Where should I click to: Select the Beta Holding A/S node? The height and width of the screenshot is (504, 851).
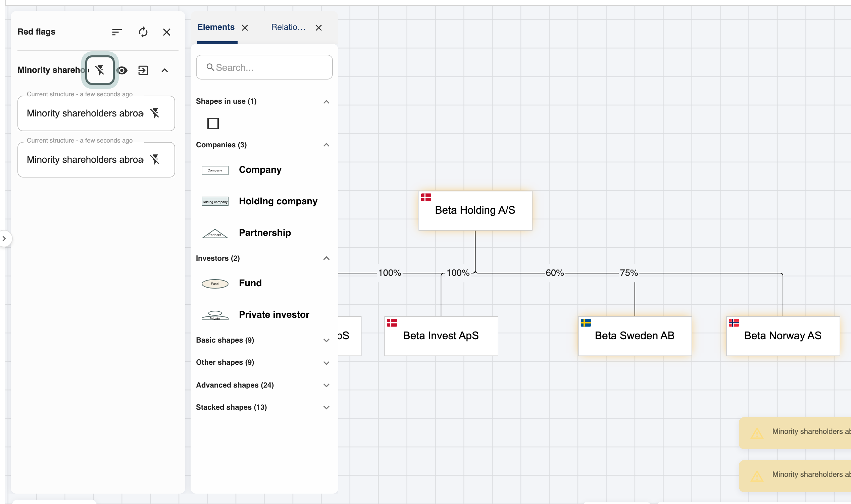click(x=475, y=211)
